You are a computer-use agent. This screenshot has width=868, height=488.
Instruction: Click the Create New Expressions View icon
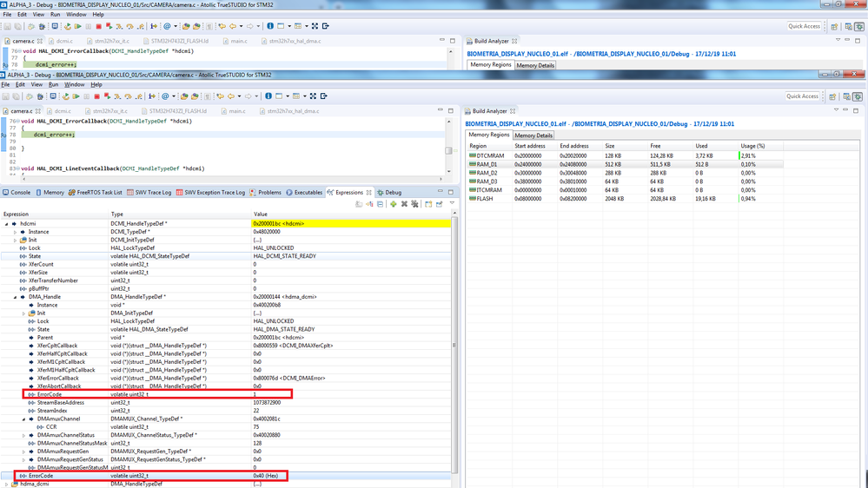pyautogui.click(x=428, y=204)
